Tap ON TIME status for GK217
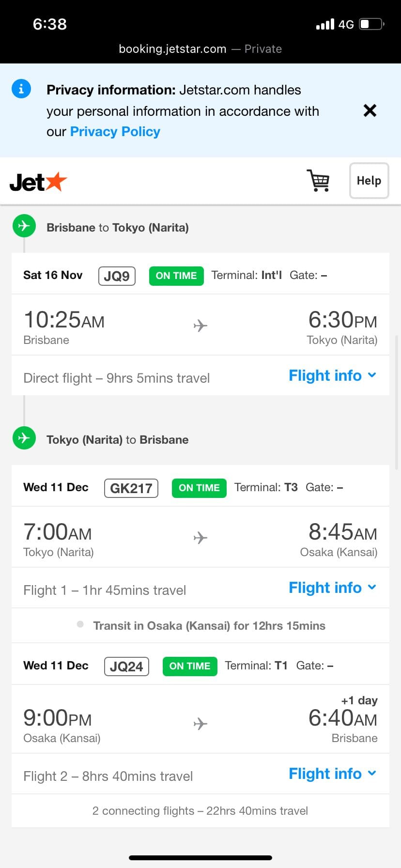401x868 pixels. [x=199, y=488]
